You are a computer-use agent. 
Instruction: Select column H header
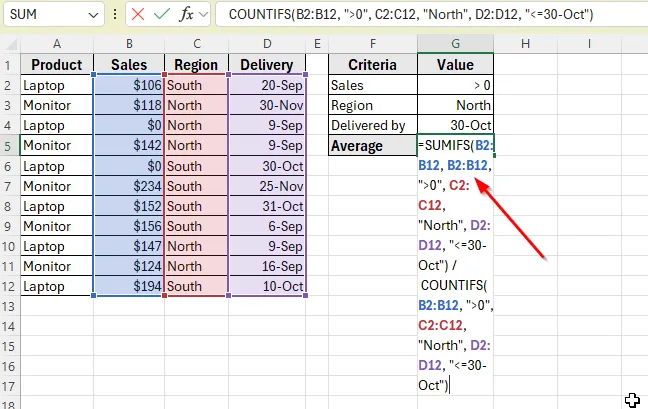point(525,43)
